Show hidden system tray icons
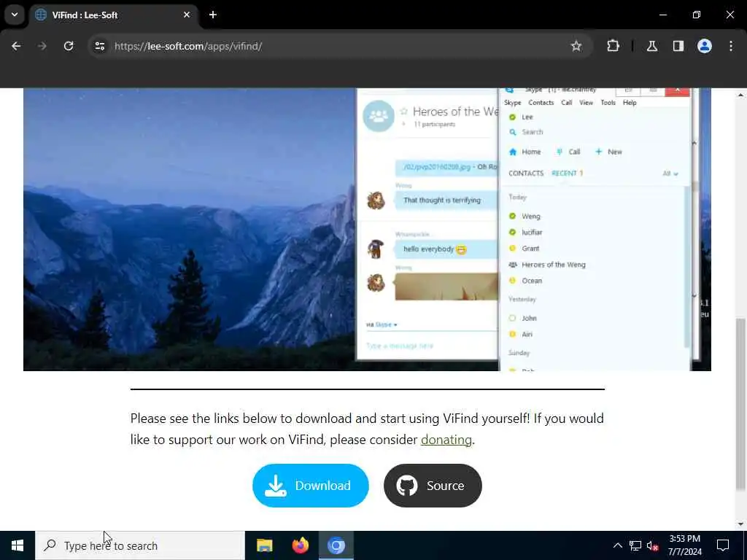Viewport: 747px width, 560px height. coord(617,545)
